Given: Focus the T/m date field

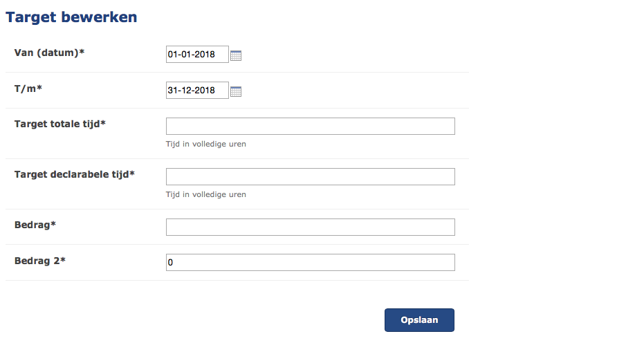Looking at the screenshot, I should pos(197,91).
